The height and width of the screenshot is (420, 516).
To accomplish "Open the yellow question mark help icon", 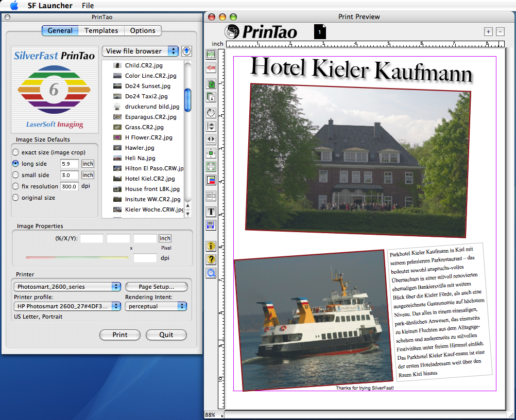I will coord(211,259).
